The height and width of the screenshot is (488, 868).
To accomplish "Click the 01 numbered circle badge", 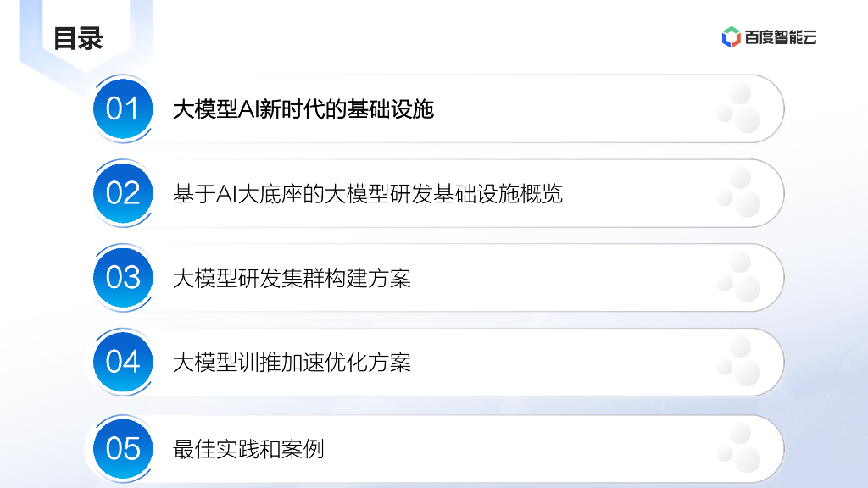I will pyautogui.click(x=123, y=109).
